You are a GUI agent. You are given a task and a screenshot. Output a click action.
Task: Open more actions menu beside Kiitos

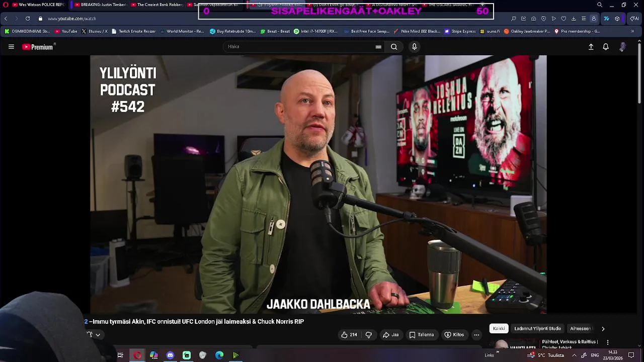click(476, 335)
